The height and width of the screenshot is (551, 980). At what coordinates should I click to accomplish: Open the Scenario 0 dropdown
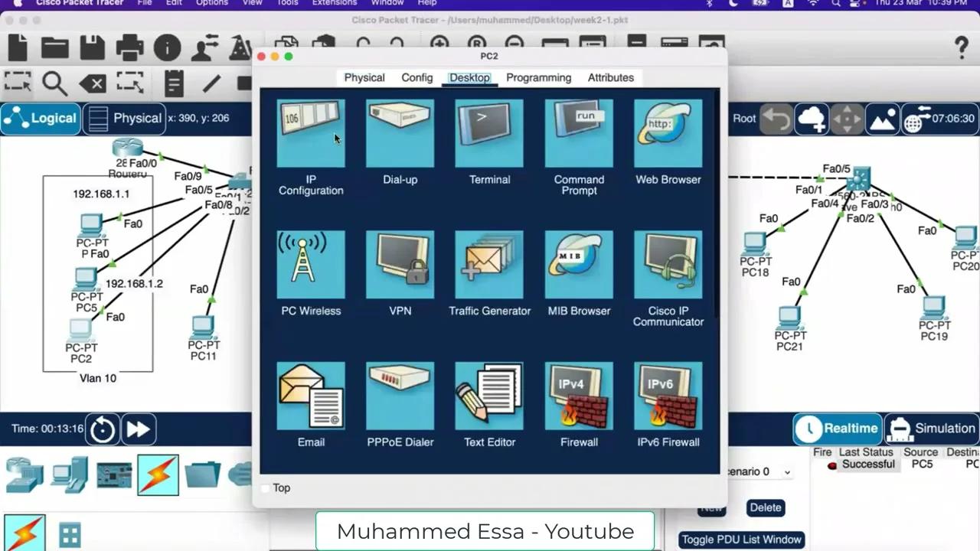[x=756, y=471]
